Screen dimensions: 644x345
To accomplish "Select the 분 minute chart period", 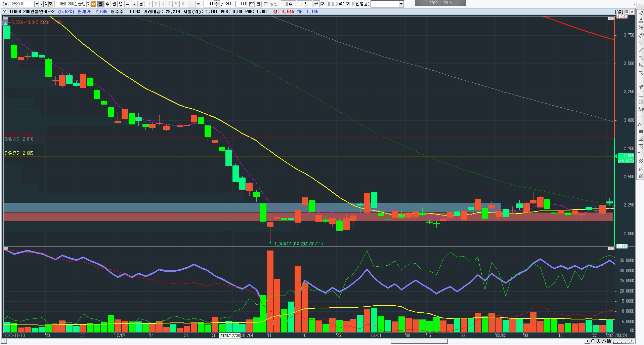I will coord(141,4).
